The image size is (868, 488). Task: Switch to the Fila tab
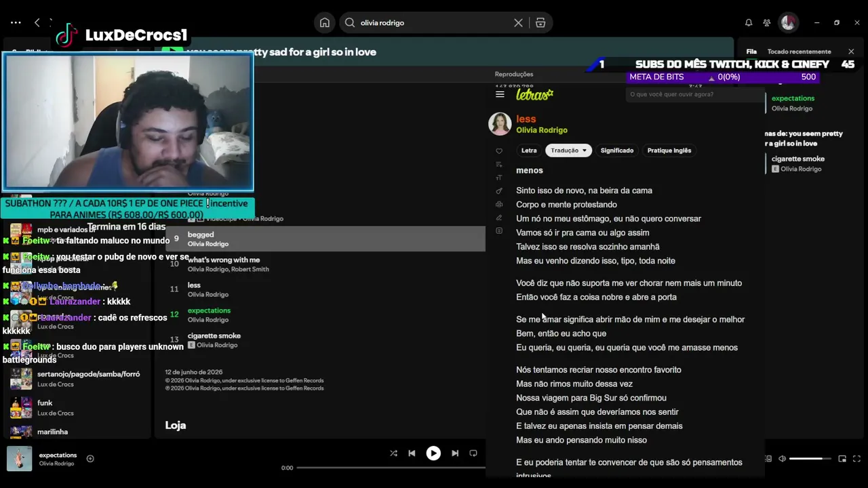point(751,52)
